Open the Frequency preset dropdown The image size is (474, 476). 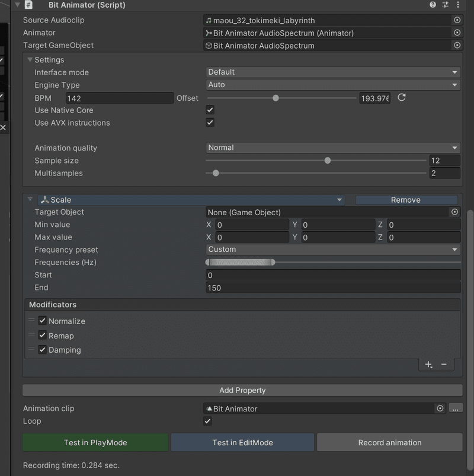(x=333, y=250)
